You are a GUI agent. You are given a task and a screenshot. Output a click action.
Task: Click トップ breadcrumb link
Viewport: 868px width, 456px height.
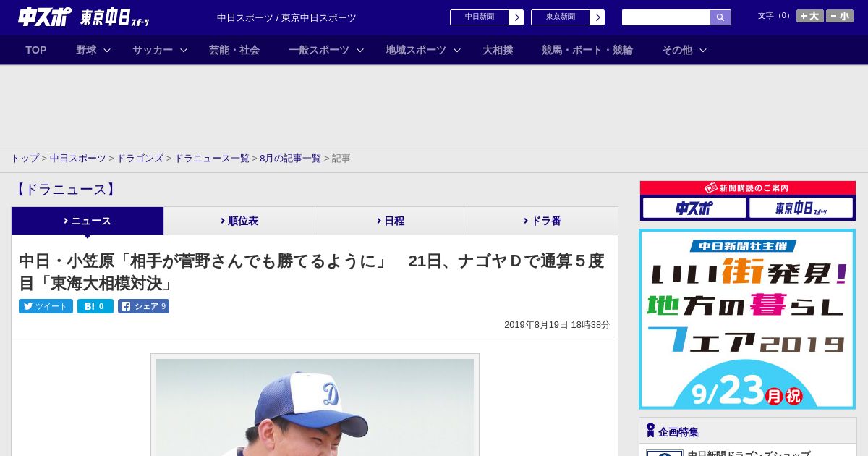(25, 159)
